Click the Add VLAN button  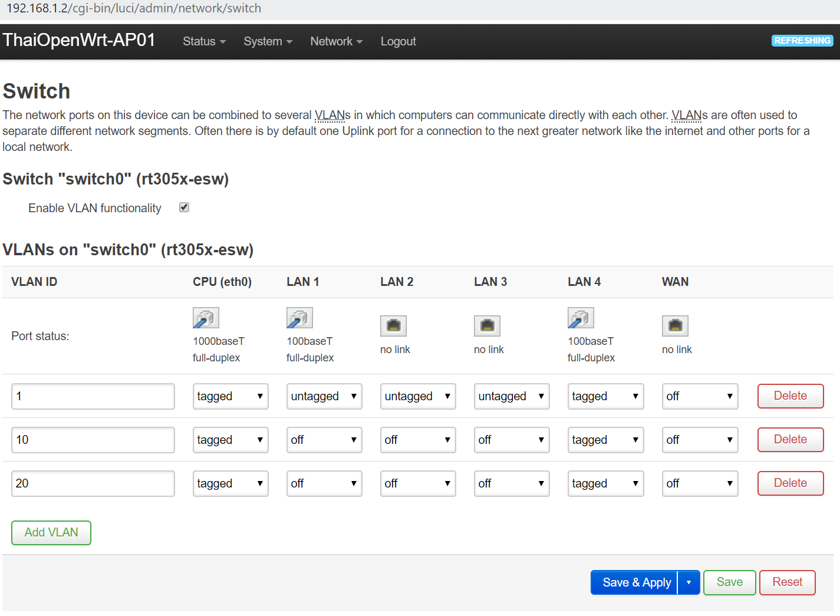51,532
